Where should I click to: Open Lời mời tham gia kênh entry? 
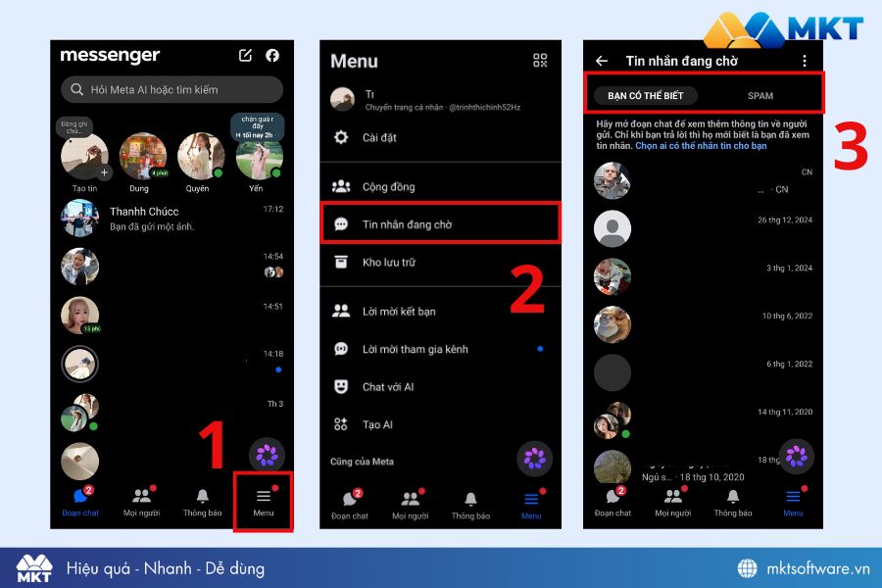[440, 349]
